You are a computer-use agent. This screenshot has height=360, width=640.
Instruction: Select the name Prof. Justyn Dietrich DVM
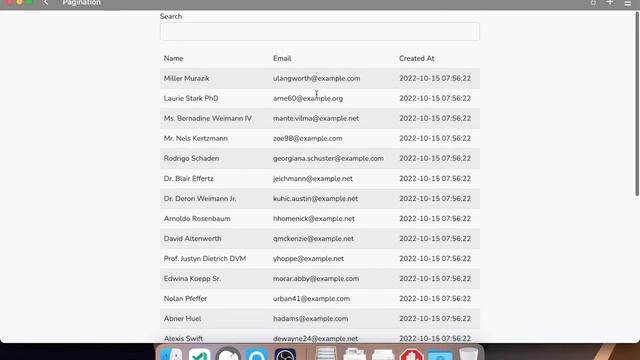pos(205,258)
